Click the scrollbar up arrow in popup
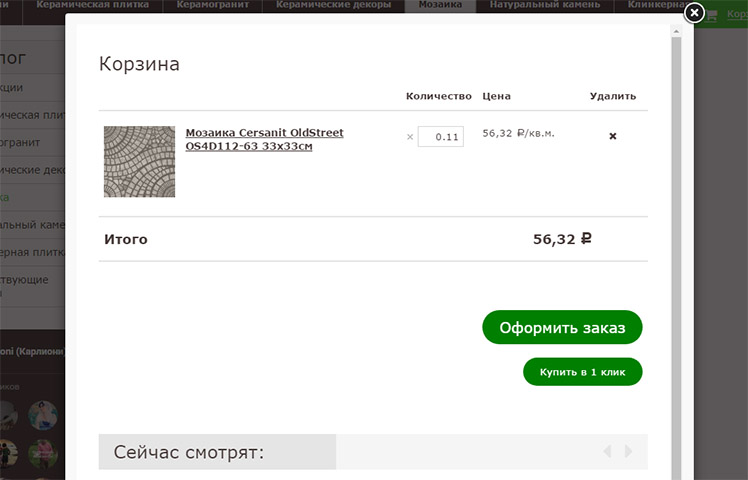The image size is (748, 480). click(x=676, y=32)
